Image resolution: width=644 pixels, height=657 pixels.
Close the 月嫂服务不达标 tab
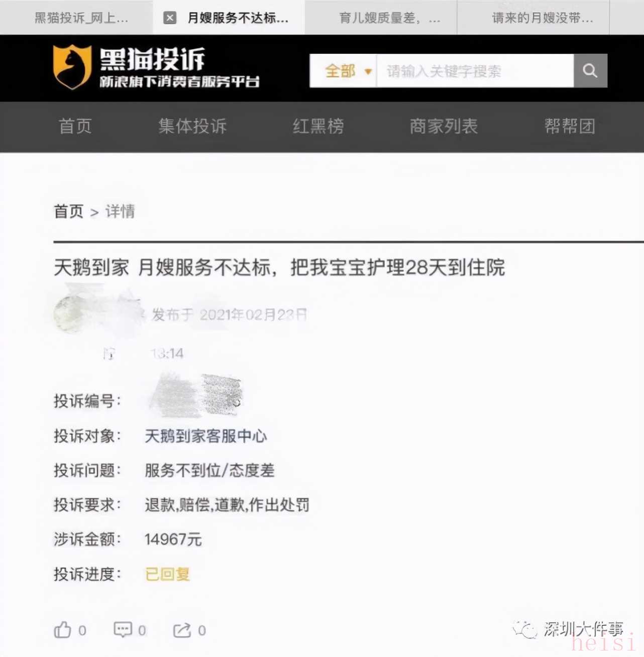(x=170, y=18)
